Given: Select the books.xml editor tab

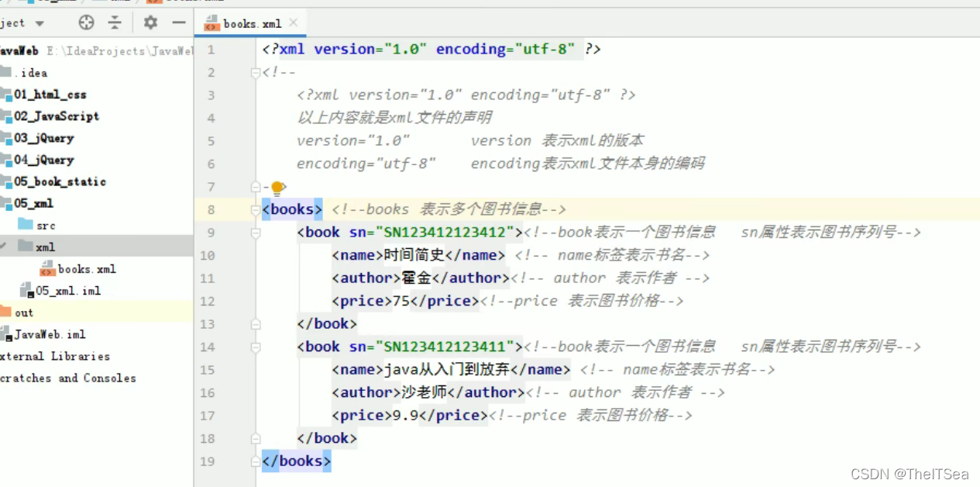Looking at the screenshot, I should pyautogui.click(x=250, y=23).
